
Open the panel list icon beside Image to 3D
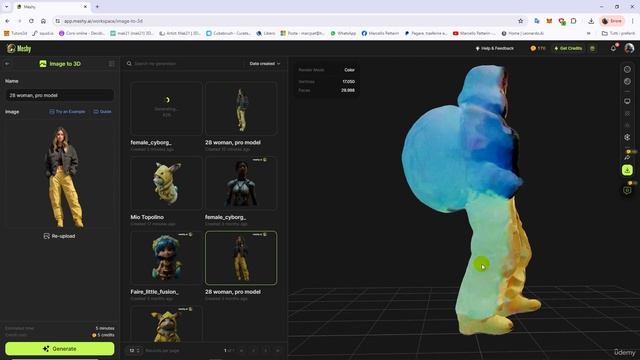pyautogui.click(x=111, y=64)
